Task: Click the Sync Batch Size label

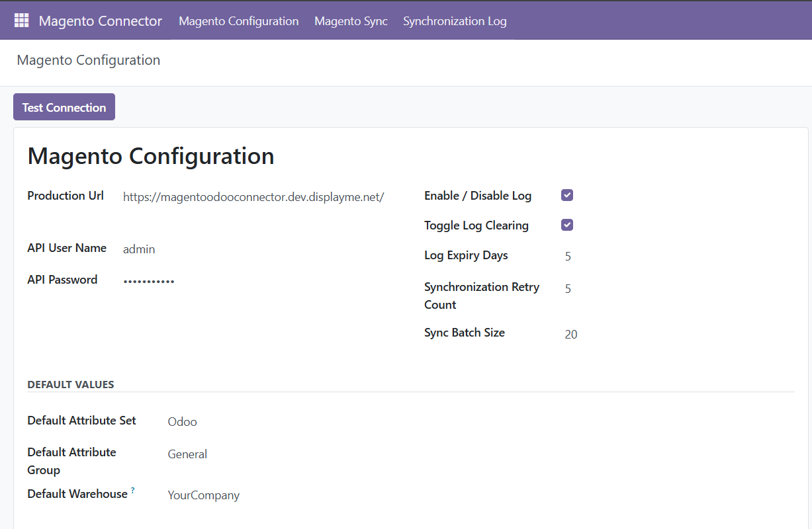Action: (465, 333)
